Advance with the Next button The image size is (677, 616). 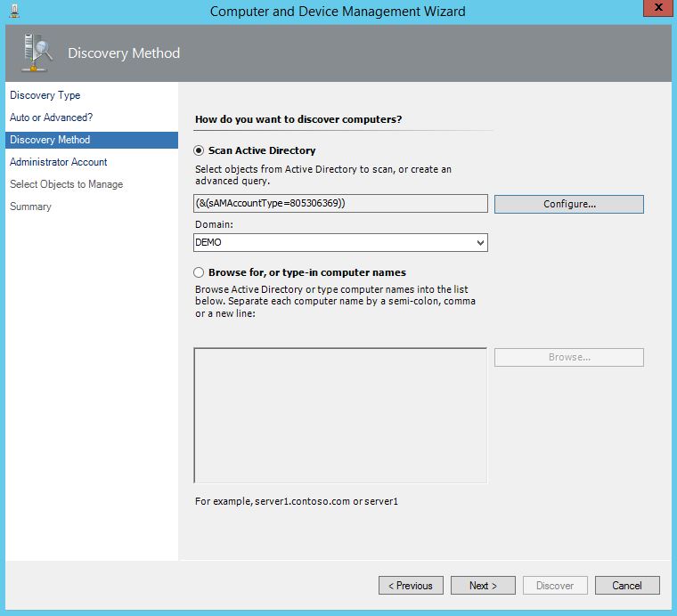click(483, 585)
